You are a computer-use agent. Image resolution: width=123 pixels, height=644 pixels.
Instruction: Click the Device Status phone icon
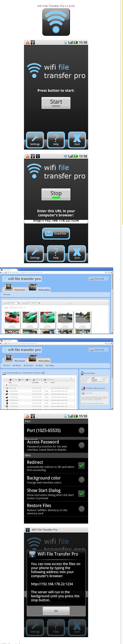coord(82,373)
